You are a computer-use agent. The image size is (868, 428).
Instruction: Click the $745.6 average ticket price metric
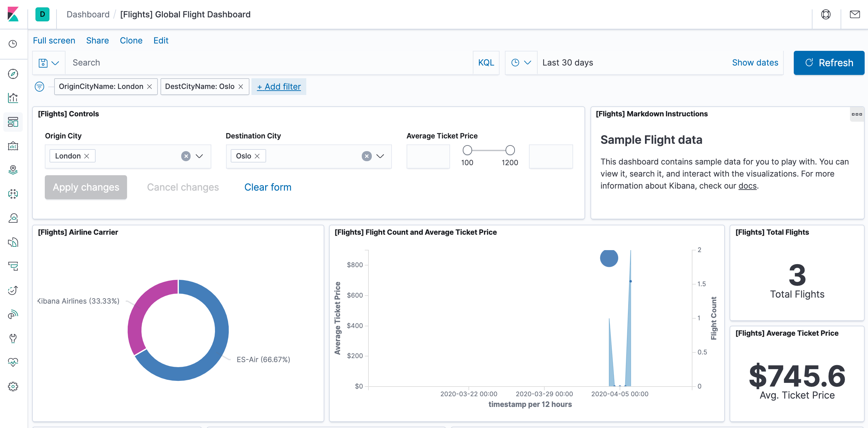click(x=796, y=376)
